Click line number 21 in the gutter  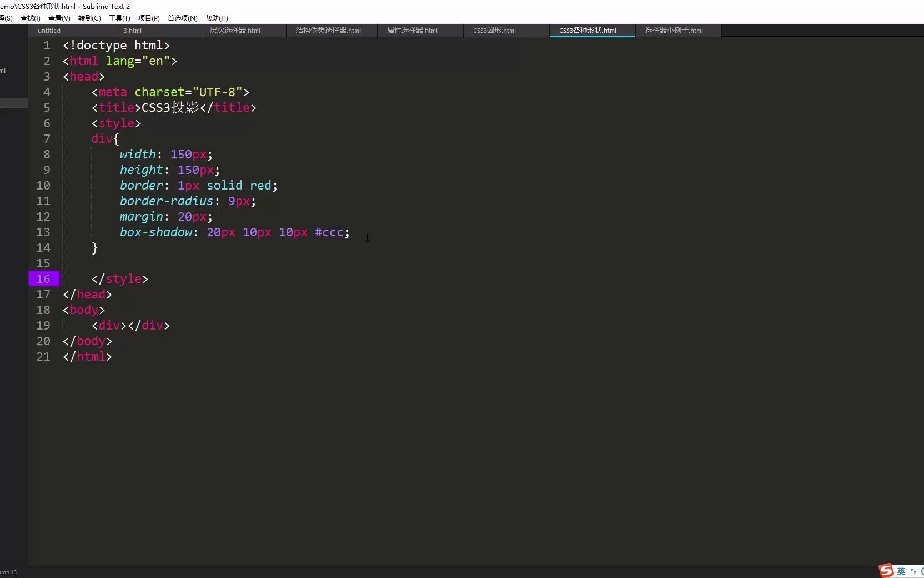pyautogui.click(x=43, y=357)
